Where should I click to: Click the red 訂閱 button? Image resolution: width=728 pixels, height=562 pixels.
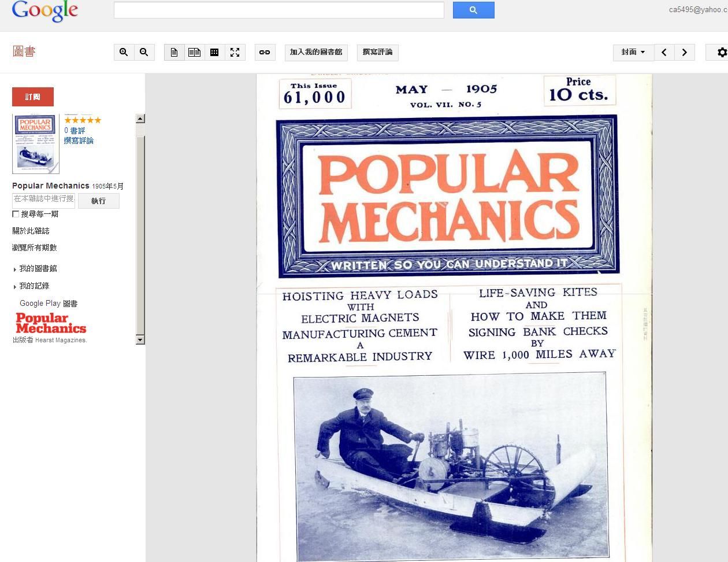(33, 97)
